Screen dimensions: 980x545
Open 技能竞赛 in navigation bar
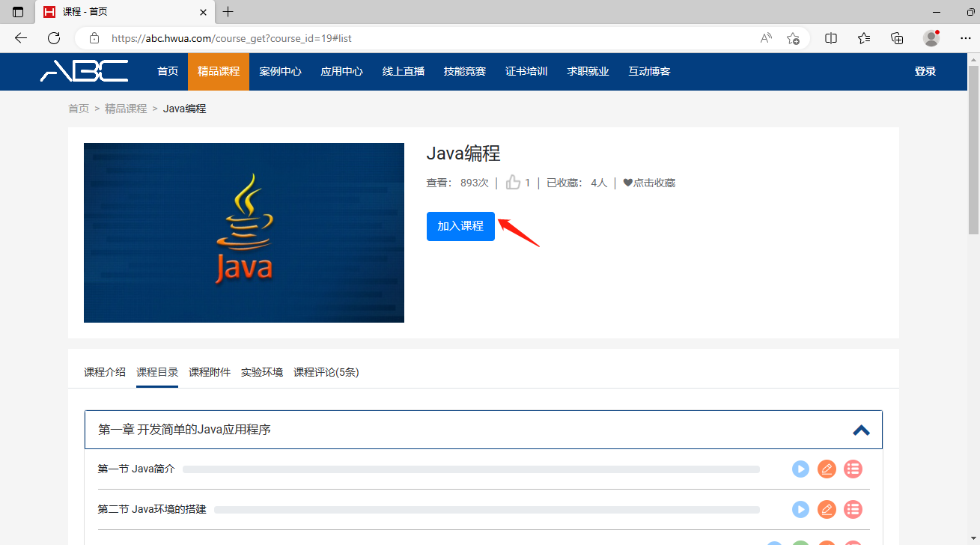[465, 71]
